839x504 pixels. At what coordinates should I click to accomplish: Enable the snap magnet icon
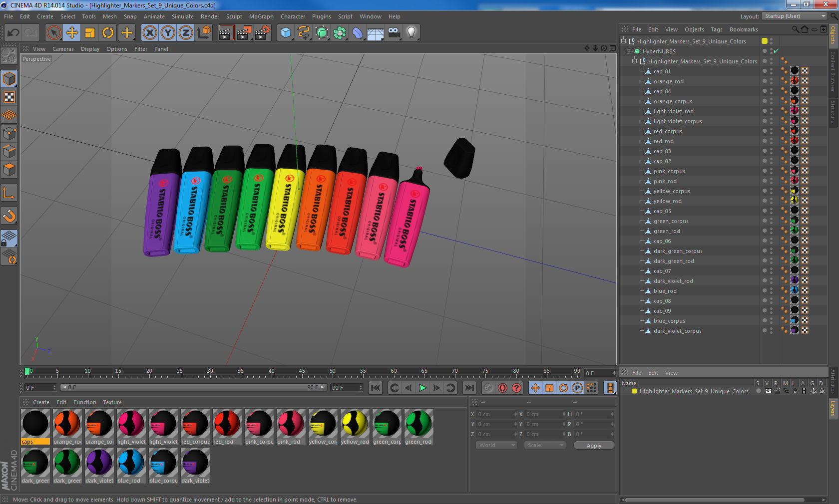coord(9,216)
